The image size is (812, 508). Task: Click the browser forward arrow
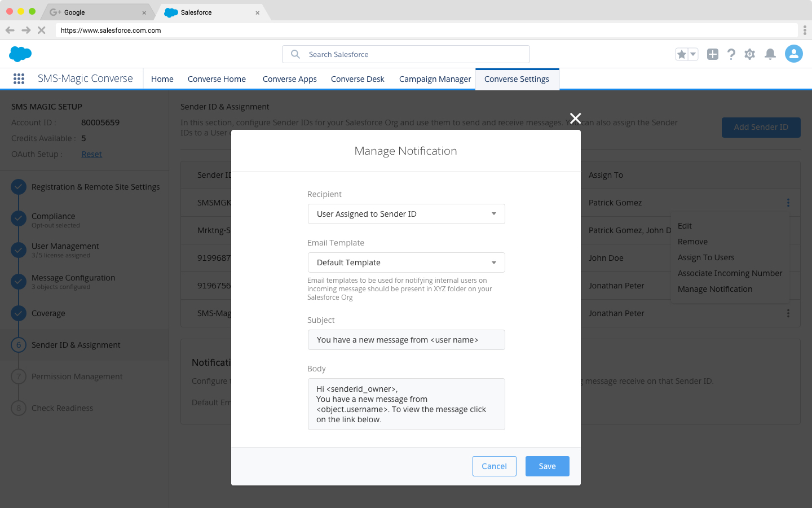click(x=26, y=30)
